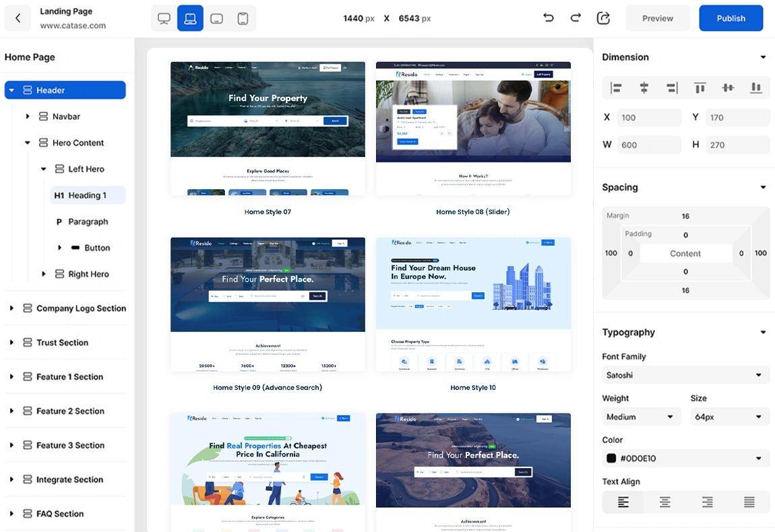775x532 pixels.
Task: Set text align to justify
Action: click(749, 502)
